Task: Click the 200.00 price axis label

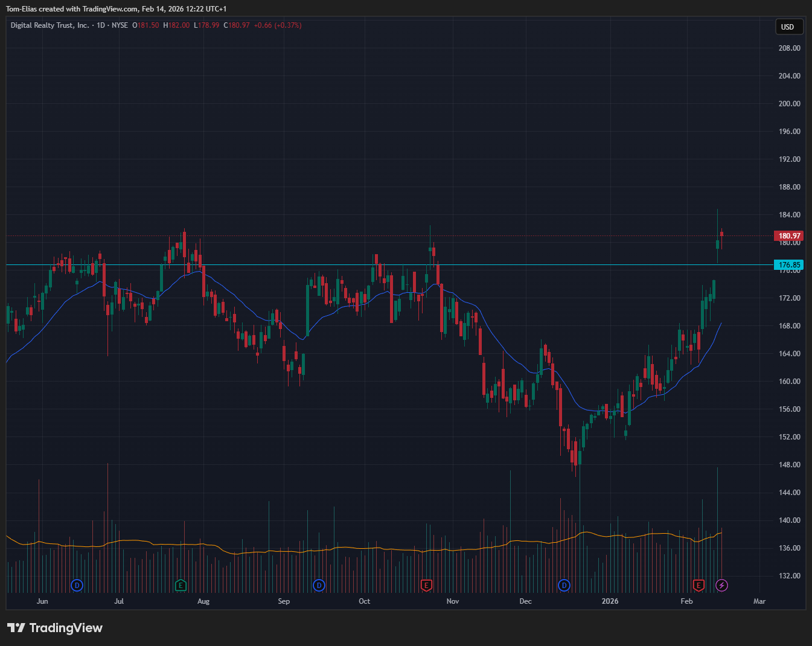Action: tap(789, 104)
